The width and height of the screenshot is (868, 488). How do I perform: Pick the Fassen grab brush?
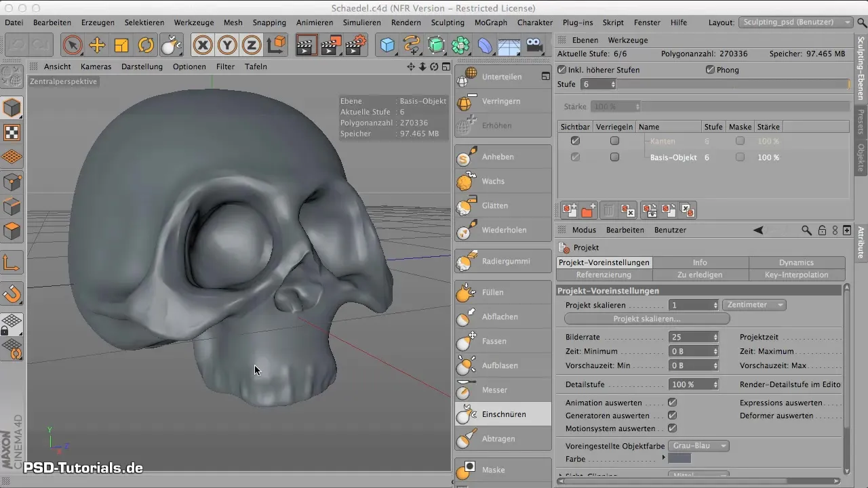pos(503,341)
